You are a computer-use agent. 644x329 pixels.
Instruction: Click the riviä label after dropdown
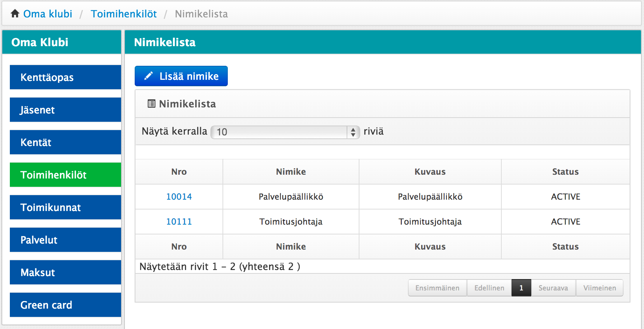tap(373, 131)
